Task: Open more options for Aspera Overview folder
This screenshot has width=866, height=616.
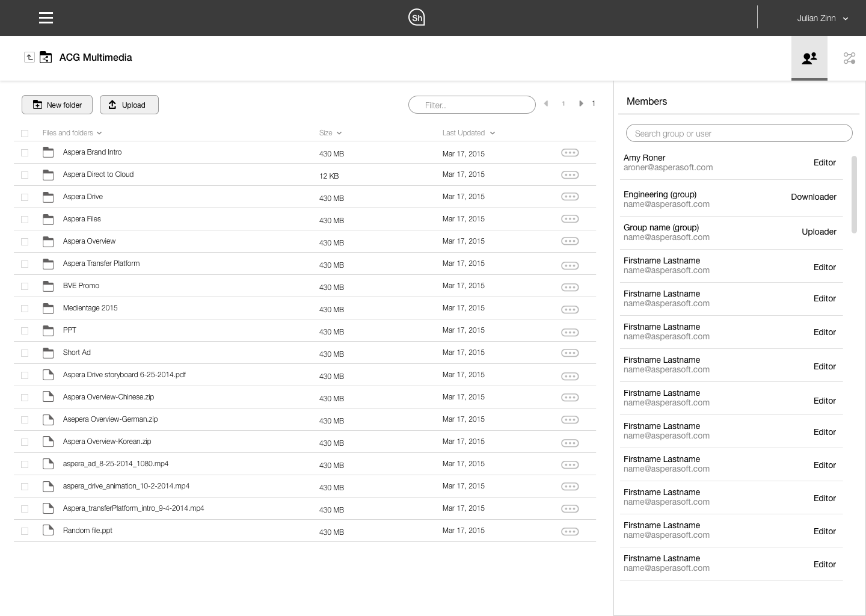Action: pos(570,241)
